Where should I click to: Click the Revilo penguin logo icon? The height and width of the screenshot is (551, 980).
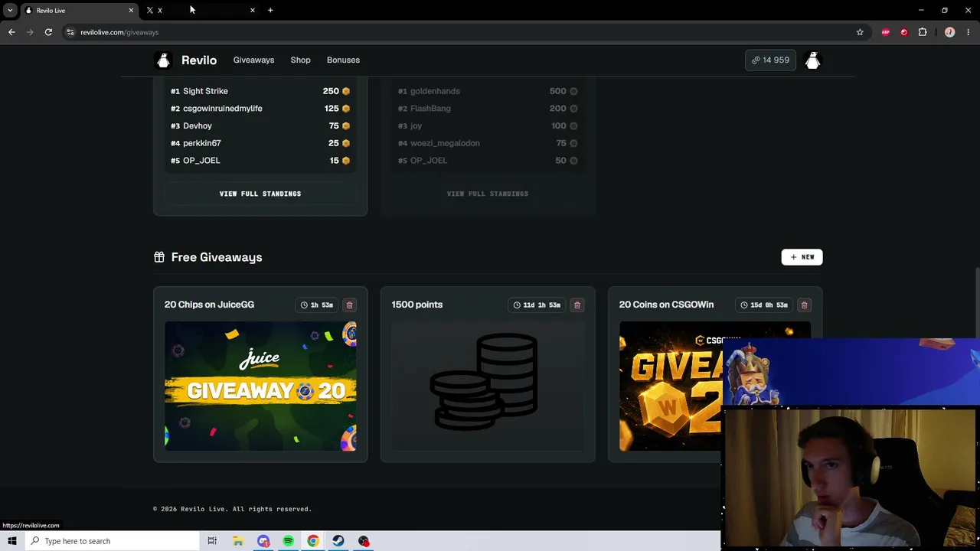[163, 60]
